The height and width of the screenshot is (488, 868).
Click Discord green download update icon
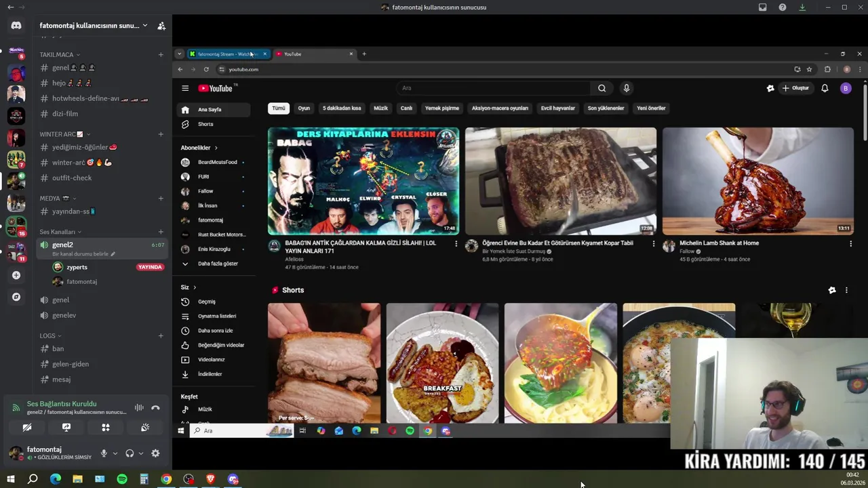pyautogui.click(x=802, y=7)
